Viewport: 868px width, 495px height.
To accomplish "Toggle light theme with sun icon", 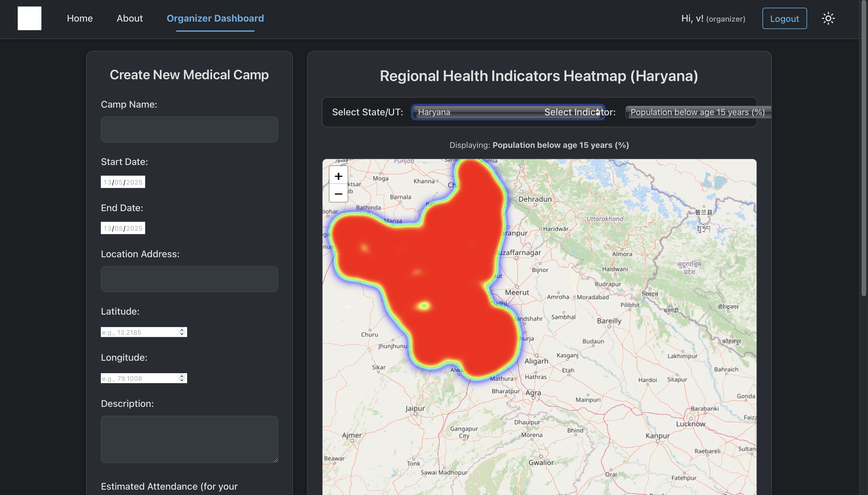I will 828,18.
